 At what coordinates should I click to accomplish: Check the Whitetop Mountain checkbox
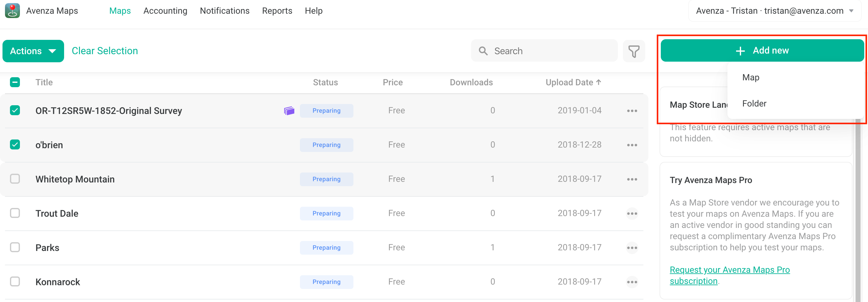pos(15,179)
